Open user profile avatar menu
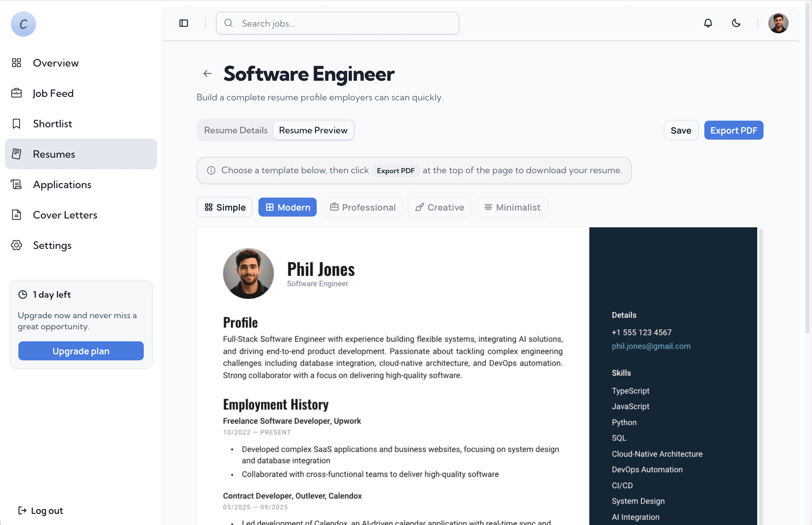The image size is (812, 525). click(x=778, y=23)
